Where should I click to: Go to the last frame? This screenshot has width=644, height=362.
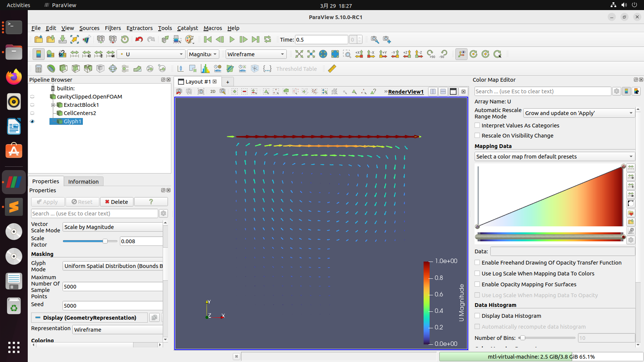[256, 39]
